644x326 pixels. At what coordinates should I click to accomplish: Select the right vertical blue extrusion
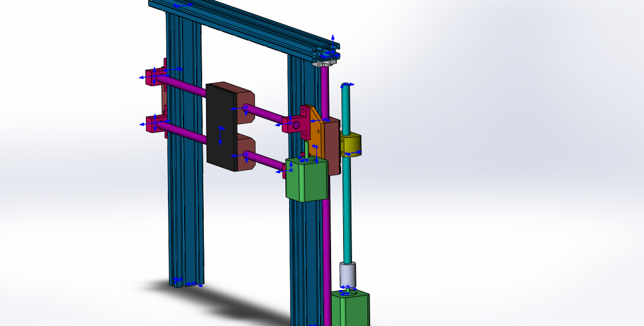300,248
